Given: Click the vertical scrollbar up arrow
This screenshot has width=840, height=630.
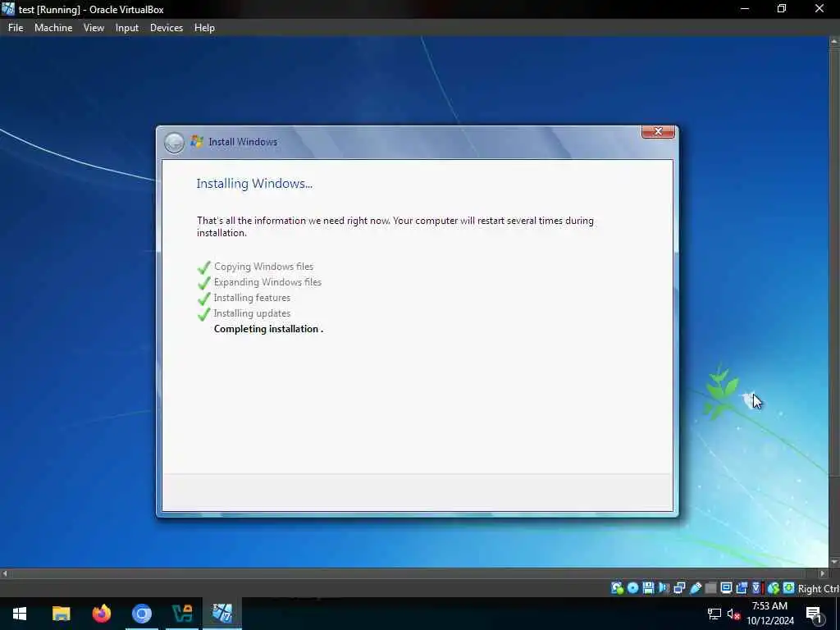Looking at the screenshot, I should (x=834, y=41).
